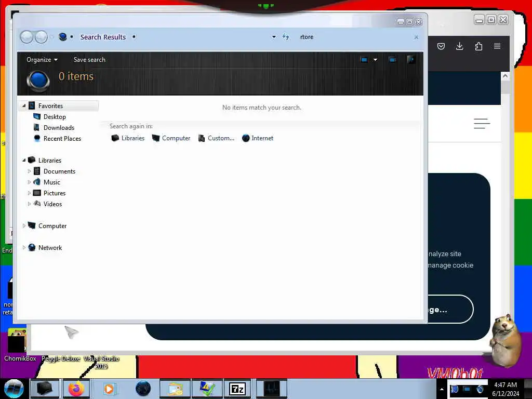532x399 pixels.
Task: Open Firefox Downloads panel icon
Action: [x=459, y=46]
